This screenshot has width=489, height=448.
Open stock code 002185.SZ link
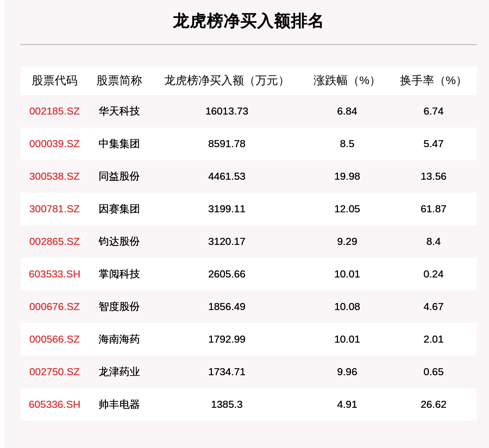54,111
